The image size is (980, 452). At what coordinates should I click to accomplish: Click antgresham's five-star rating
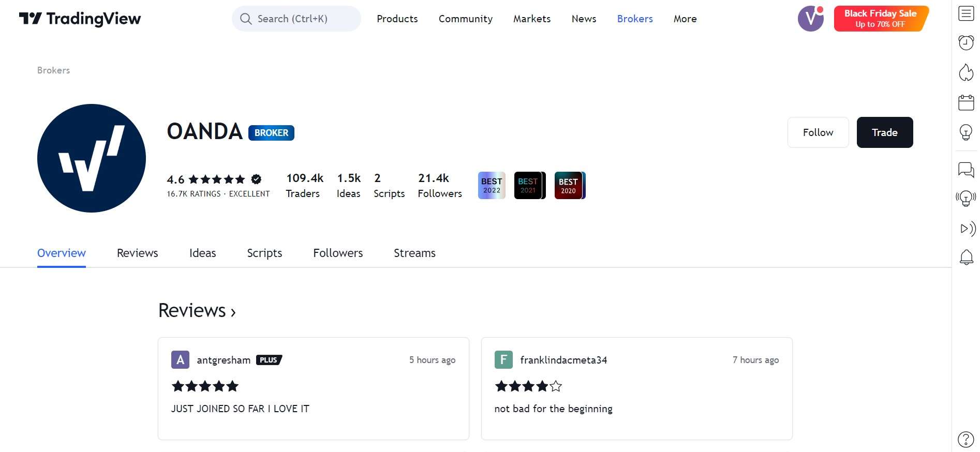(205, 386)
